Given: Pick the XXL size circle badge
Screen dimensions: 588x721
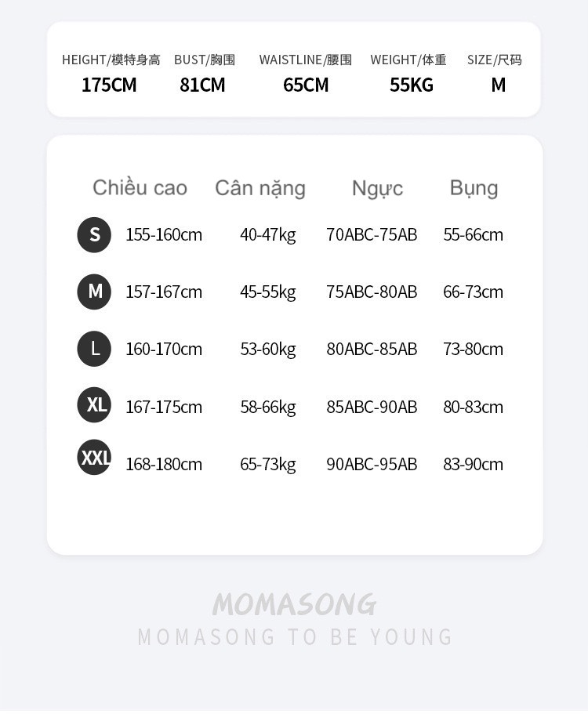Looking at the screenshot, I should tap(94, 458).
